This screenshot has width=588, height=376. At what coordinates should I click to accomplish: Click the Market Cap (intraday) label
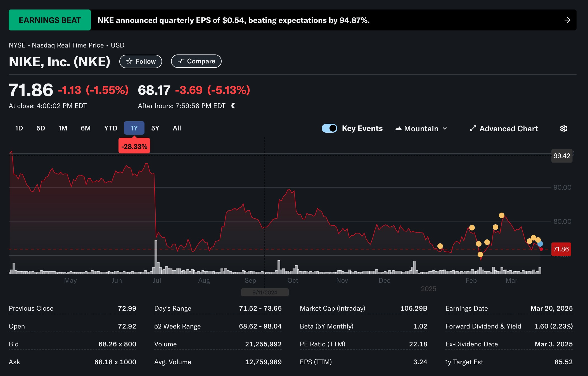(333, 308)
